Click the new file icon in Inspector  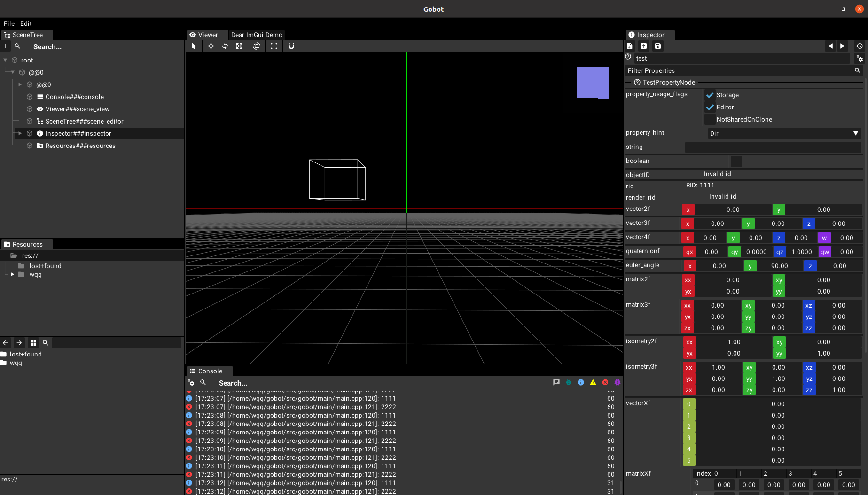630,46
